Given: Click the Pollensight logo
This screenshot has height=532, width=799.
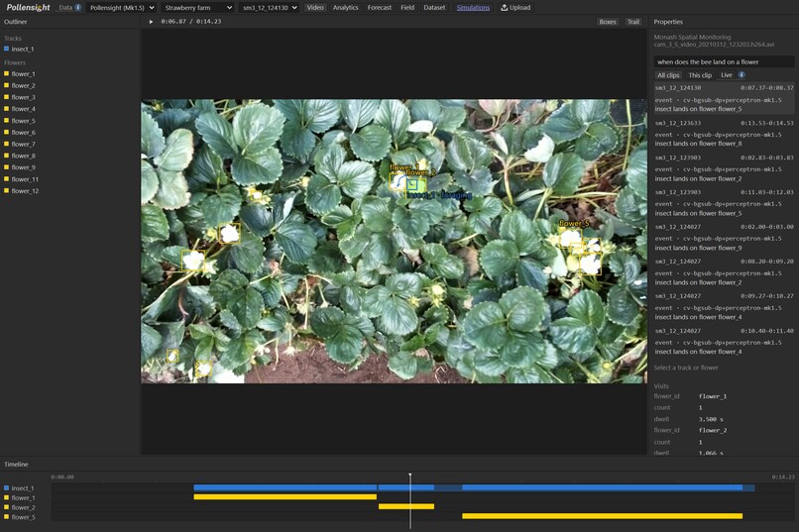Looking at the screenshot, I should pyautogui.click(x=28, y=8).
